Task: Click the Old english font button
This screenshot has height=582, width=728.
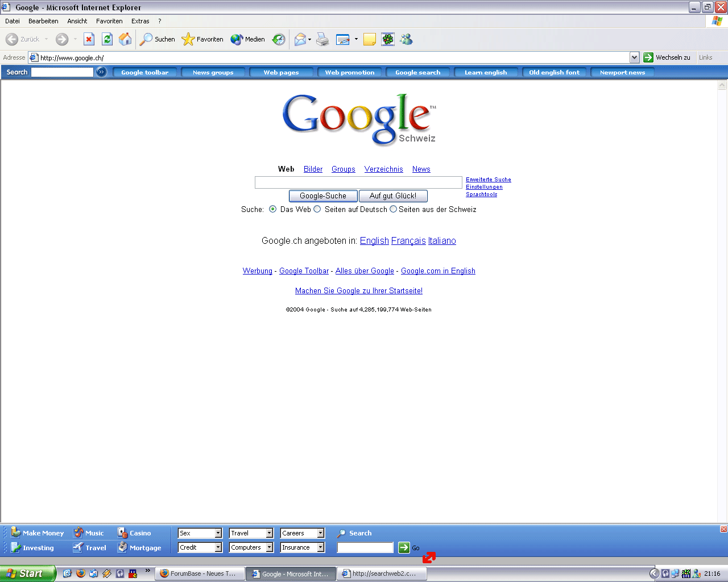Action: coord(555,72)
